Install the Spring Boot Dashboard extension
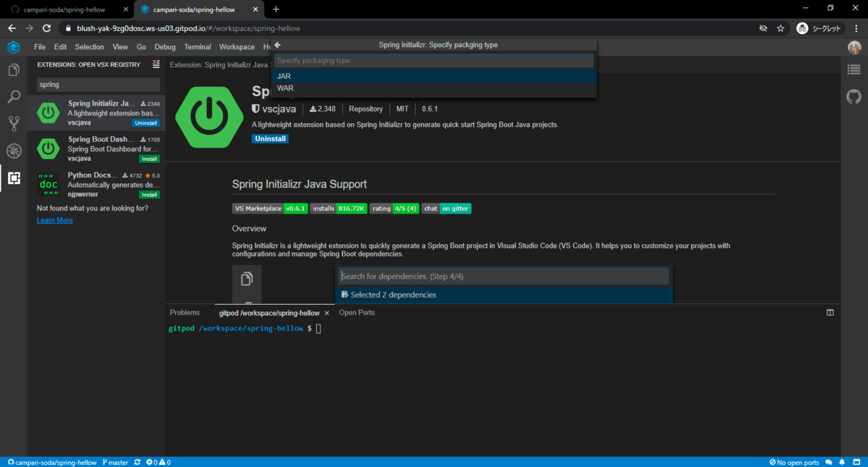This screenshot has width=868, height=467. coord(150,159)
